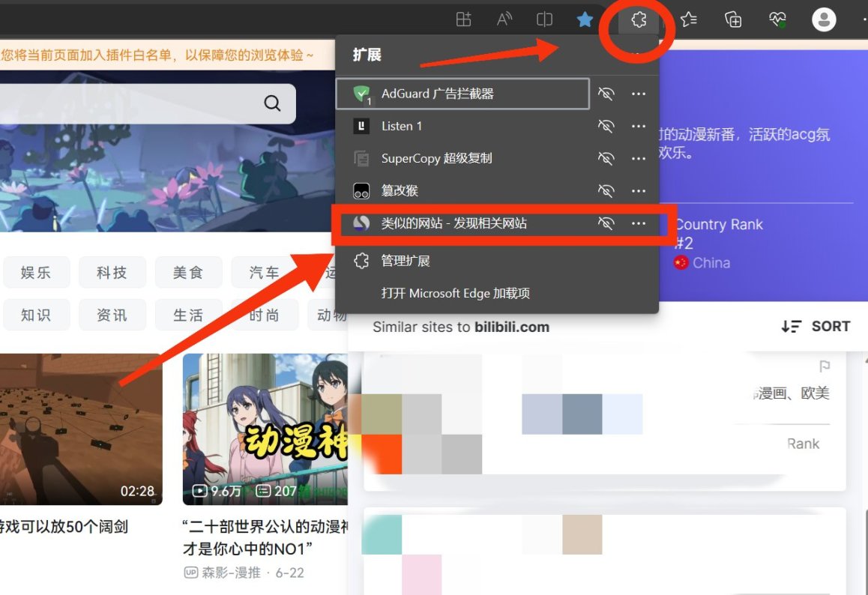The height and width of the screenshot is (595, 868).
Task: Open the anime video thumbnail
Action: [x=265, y=429]
